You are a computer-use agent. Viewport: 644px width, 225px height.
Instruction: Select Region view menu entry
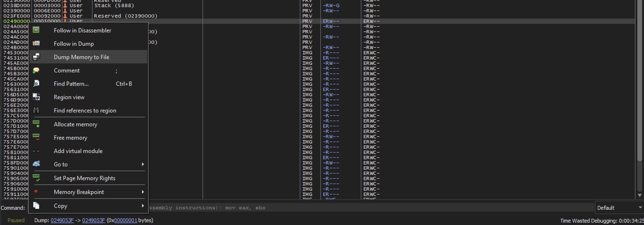(88, 97)
